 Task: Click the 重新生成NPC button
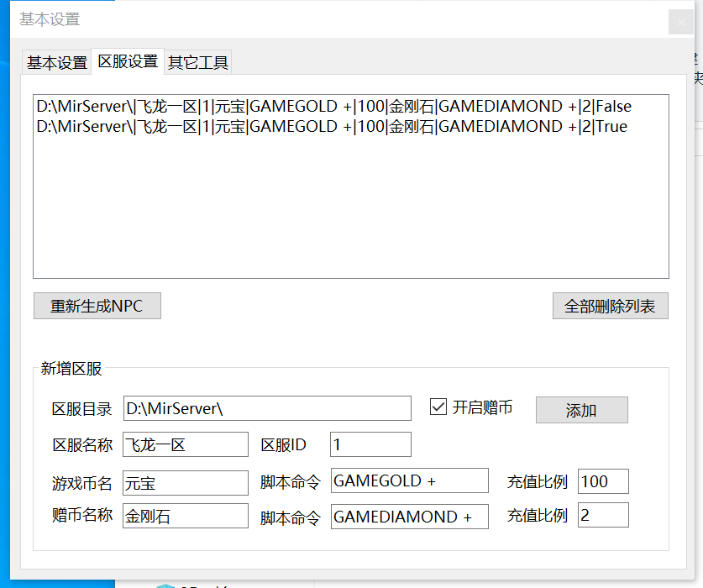click(97, 305)
